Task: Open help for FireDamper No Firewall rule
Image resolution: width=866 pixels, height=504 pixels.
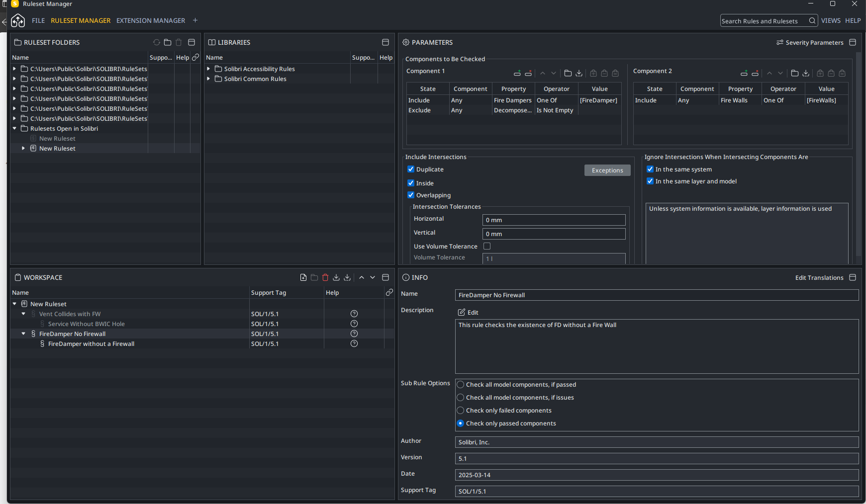Action: point(354,334)
